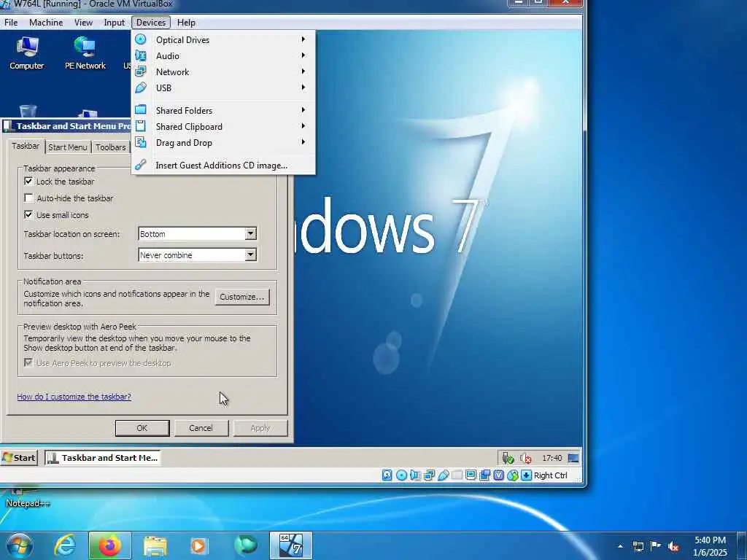Click the optical disc indicator in VirtualBox status bar

coord(402,475)
